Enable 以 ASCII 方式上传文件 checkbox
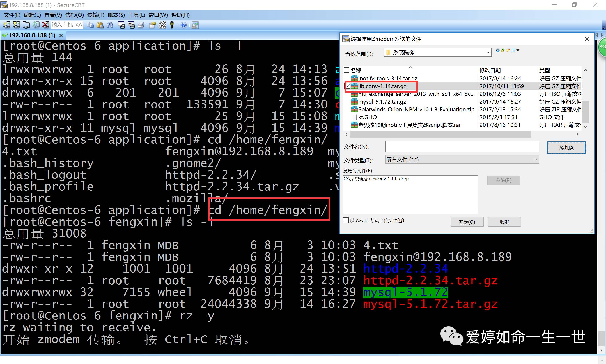 [346, 220]
